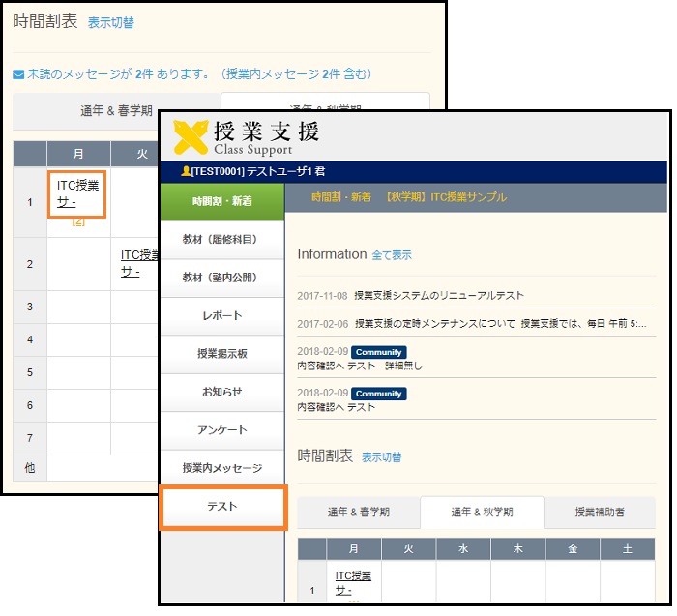
Task: Click 全て表示 link next to Information
Action: pyautogui.click(x=392, y=255)
